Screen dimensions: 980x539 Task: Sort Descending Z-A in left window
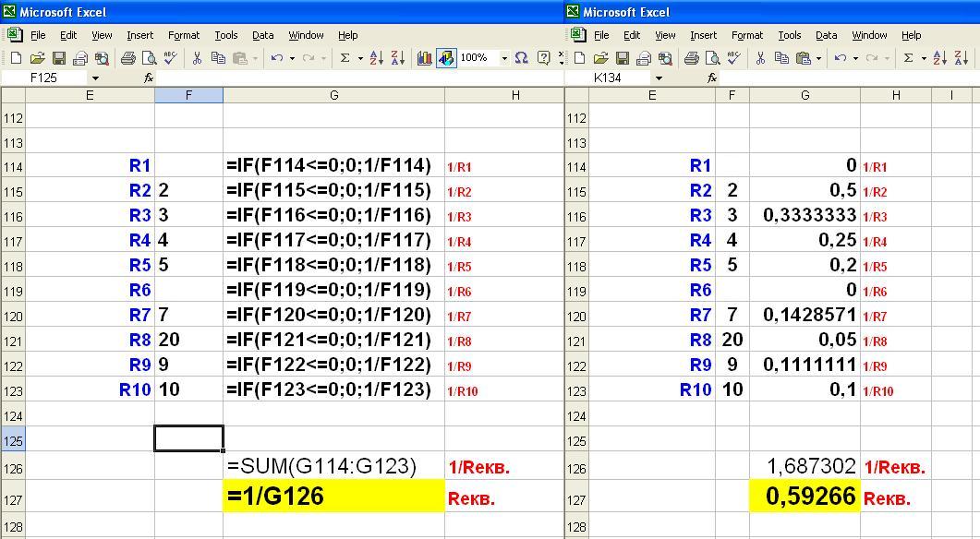click(x=397, y=58)
